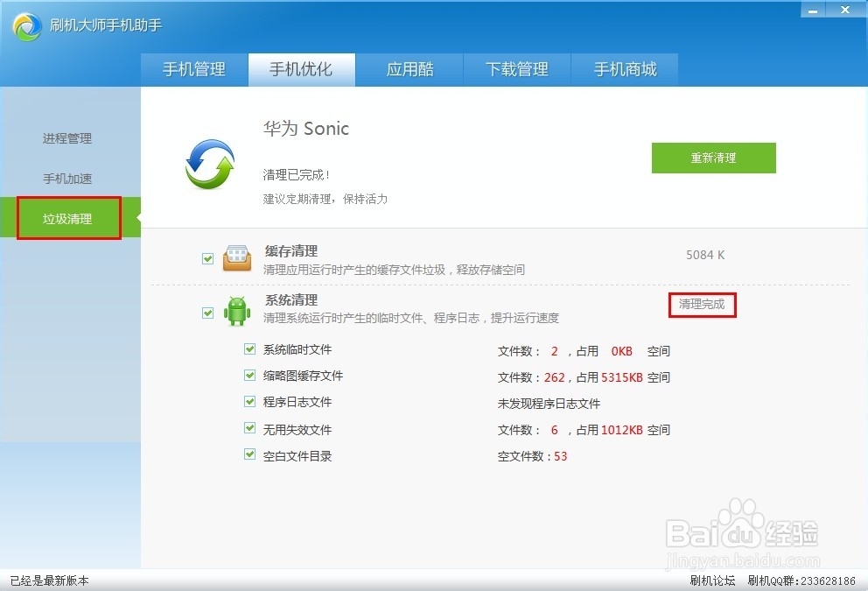Image resolution: width=868 pixels, height=591 pixels.
Task: Click the green Android robot icon
Action: 237,312
